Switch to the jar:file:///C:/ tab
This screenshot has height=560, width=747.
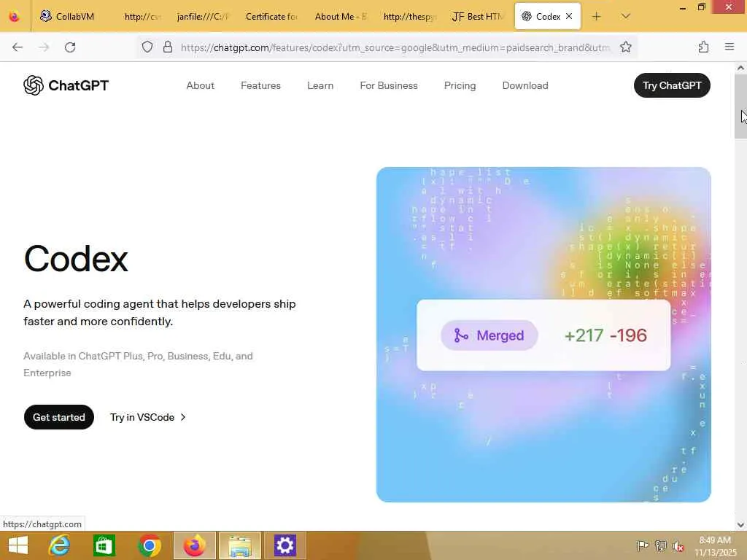click(203, 17)
